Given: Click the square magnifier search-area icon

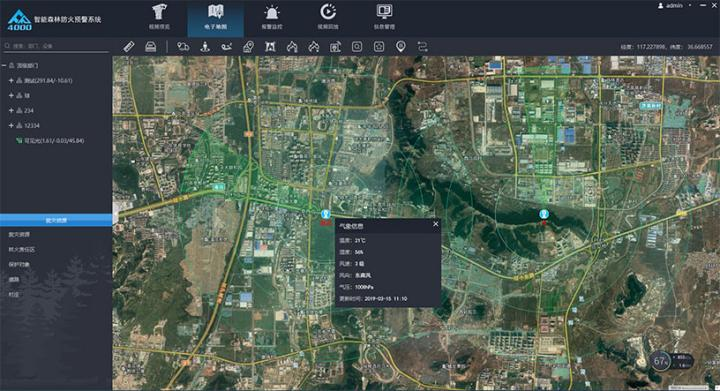Looking at the screenshot, I should tap(357, 46).
